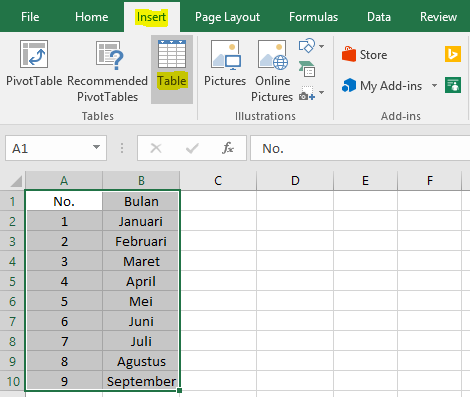Open the Name Box dropdown
The width and height of the screenshot is (470, 397).
(96, 147)
